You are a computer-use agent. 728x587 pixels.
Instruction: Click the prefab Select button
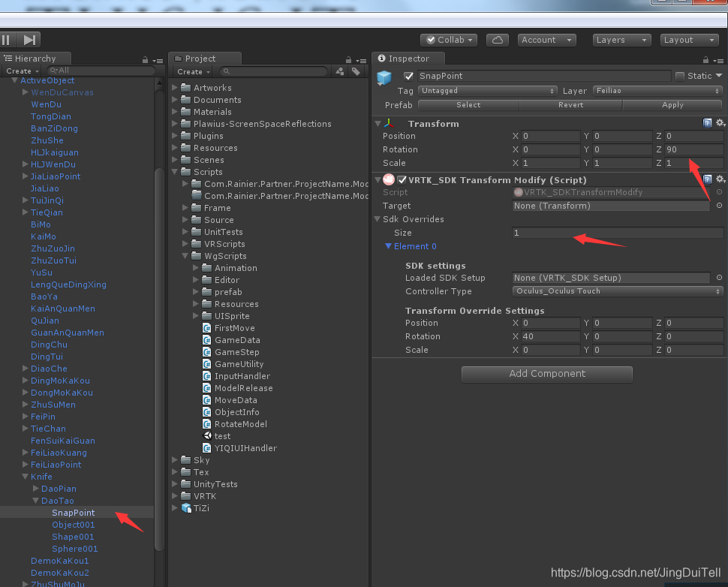coord(468,105)
